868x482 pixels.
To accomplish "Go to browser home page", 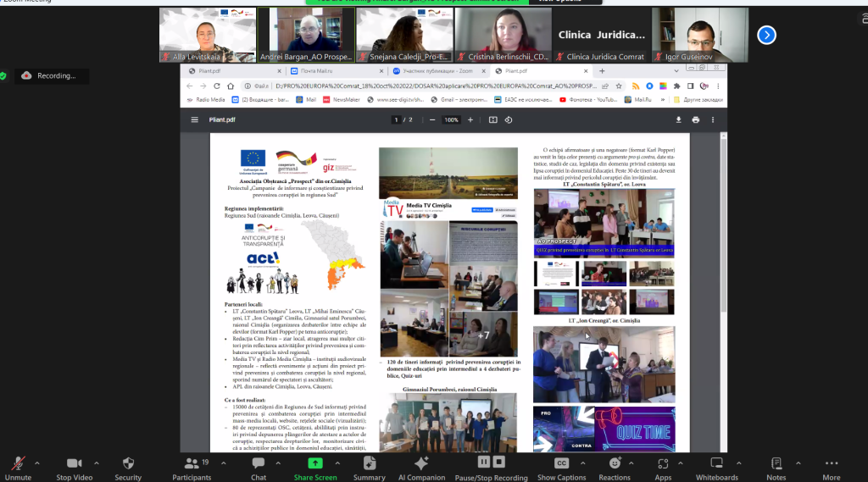I will click(x=231, y=86).
